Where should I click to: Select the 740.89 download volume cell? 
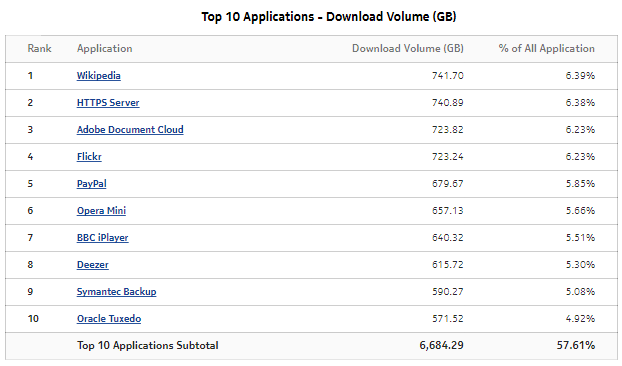point(447,103)
